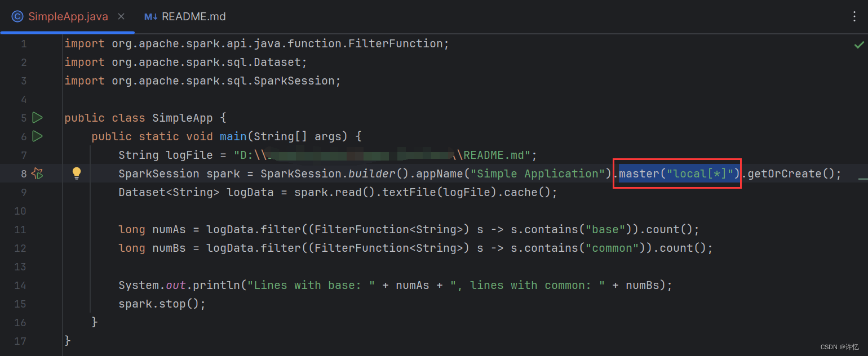Click the ", lines with common: " string
Viewport: 868px width, 356px height.
pyautogui.click(x=528, y=285)
